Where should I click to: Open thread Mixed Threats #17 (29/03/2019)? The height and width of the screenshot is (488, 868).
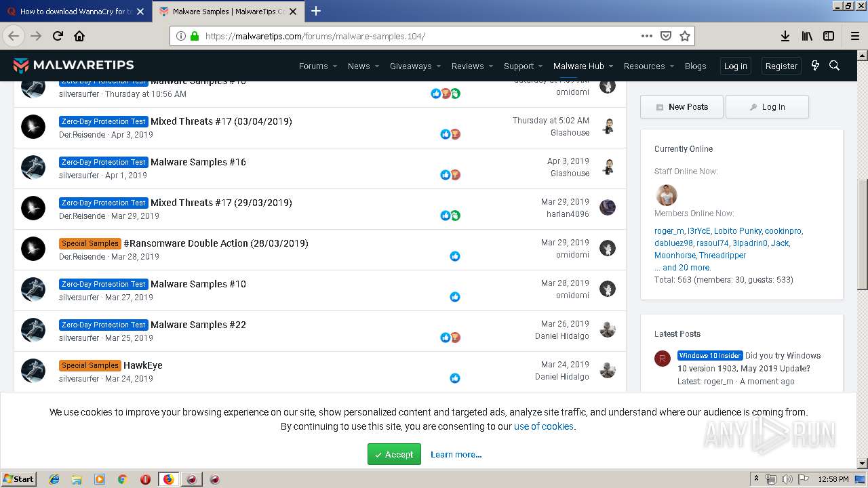pos(221,203)
